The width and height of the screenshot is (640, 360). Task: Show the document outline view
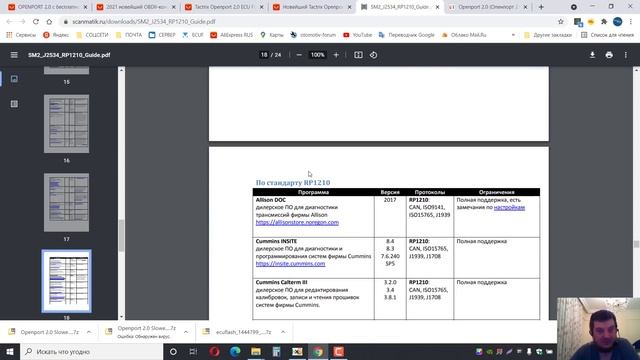coord(14,104)
